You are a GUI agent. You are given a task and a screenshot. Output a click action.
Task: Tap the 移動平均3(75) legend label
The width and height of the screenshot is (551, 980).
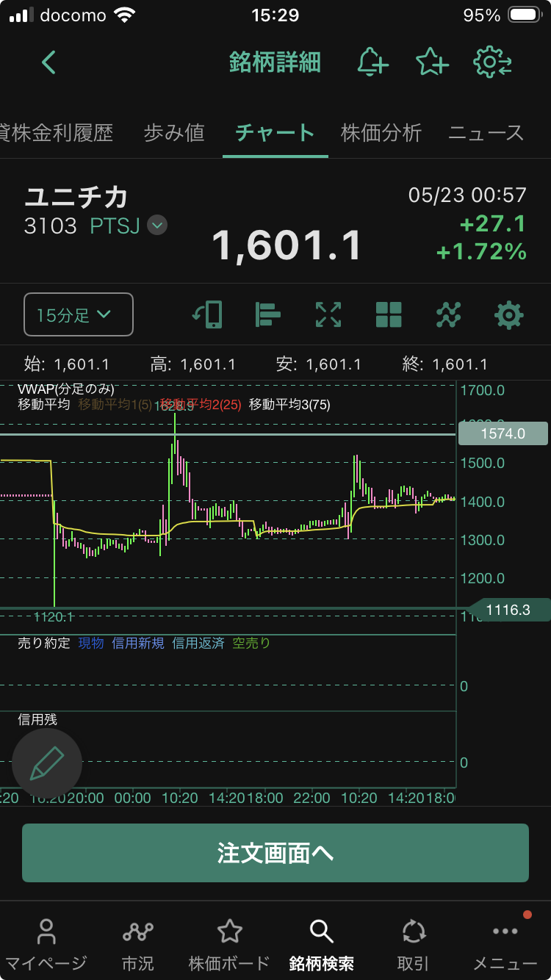(x=289, y=404)
